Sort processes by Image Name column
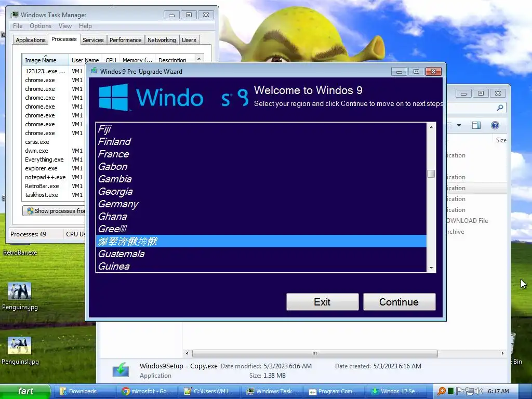Screen dimensions: 532x399 coord(45,60)
